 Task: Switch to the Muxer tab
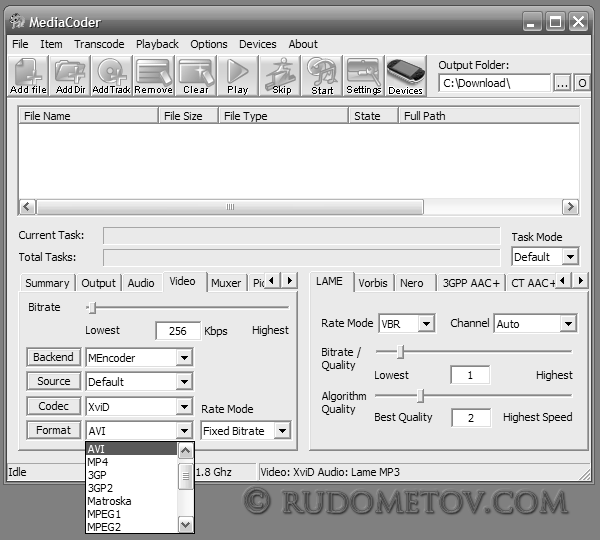tap(226, 283)
